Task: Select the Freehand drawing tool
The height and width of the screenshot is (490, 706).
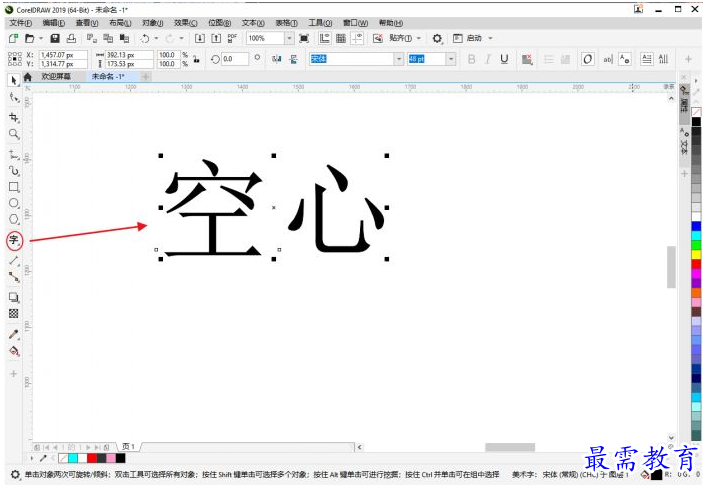Action: pos(14,155)
